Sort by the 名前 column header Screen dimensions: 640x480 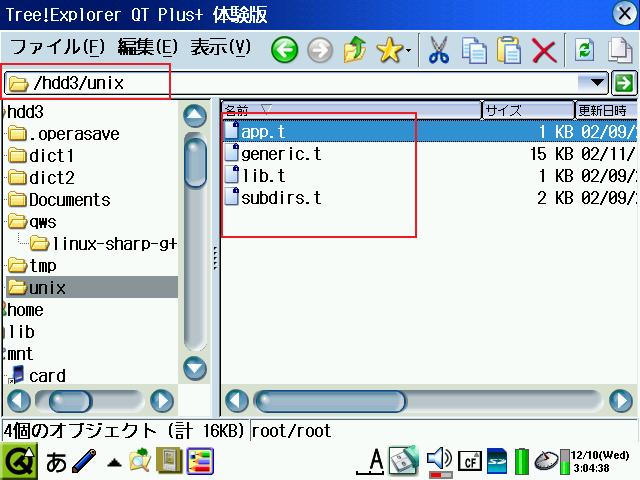pos(352,110)
